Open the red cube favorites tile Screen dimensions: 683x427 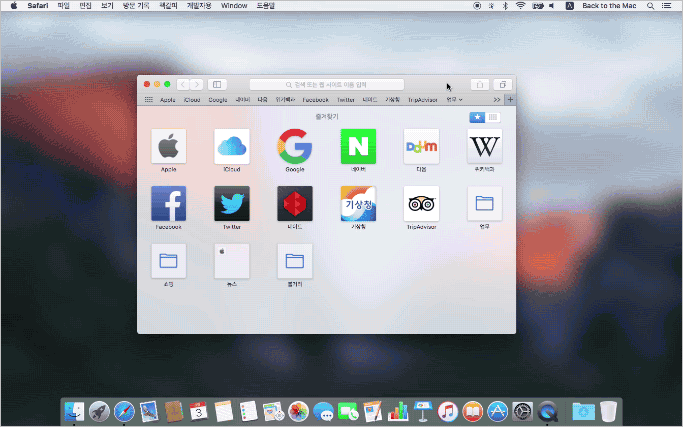(295, 203)
